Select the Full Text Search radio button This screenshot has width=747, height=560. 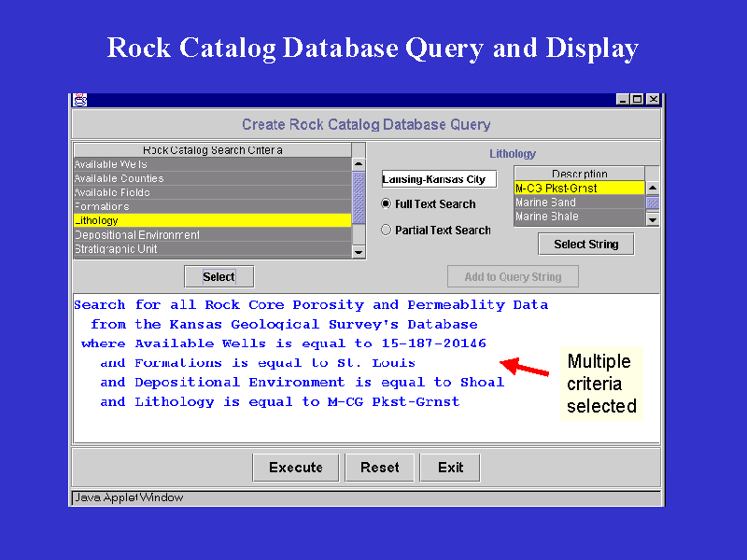[386, 203]
